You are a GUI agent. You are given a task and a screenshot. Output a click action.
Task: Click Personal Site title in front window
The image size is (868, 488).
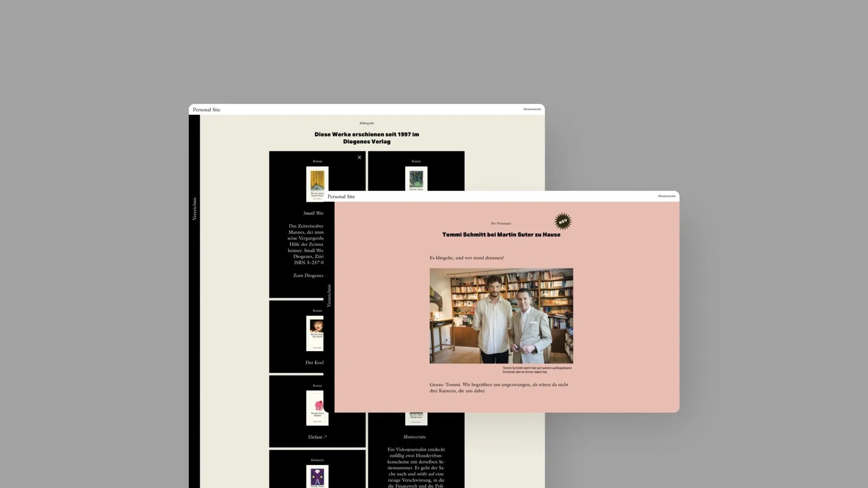click(341, 197)
